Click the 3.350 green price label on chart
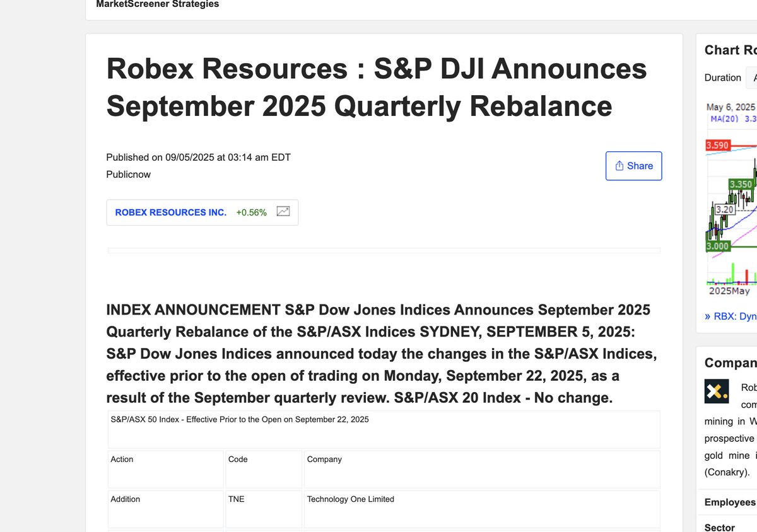Image resolution: width=757 pixels, height=532 pixels. (x=741, y=185)
